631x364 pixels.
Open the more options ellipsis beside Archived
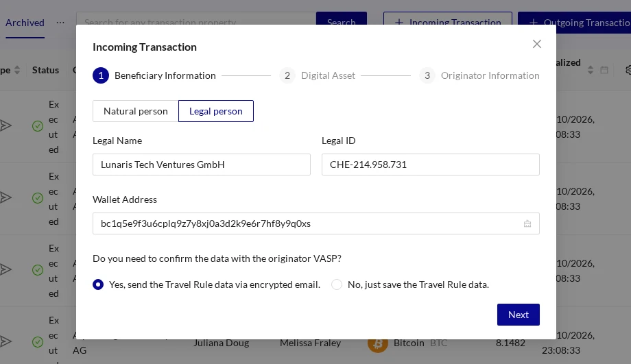pyautogui.click(x=60, y=23)
